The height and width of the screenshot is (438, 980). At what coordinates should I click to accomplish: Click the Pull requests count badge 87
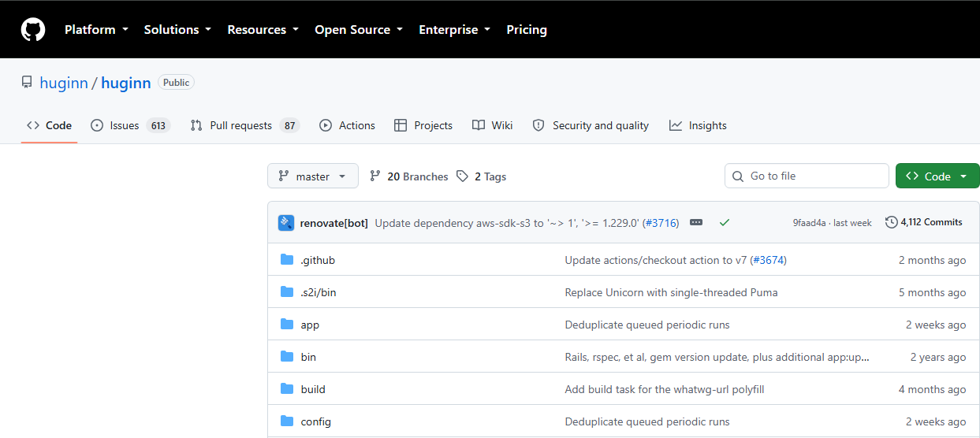point(290,125)
